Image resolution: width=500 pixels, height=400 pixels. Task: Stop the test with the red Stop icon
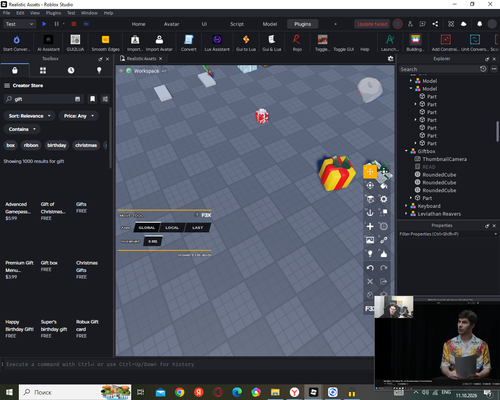(x=74, y=24)
